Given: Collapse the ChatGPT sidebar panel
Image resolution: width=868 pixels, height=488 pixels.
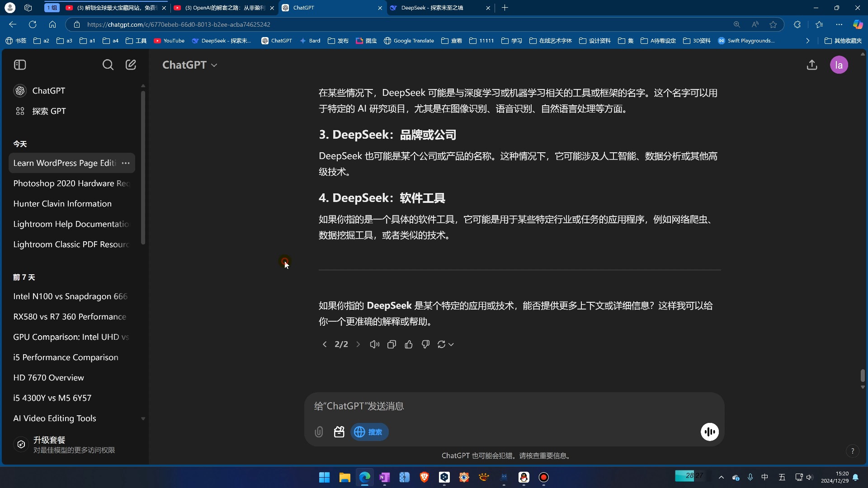Looking at the screenshot, I should (20, 65).
